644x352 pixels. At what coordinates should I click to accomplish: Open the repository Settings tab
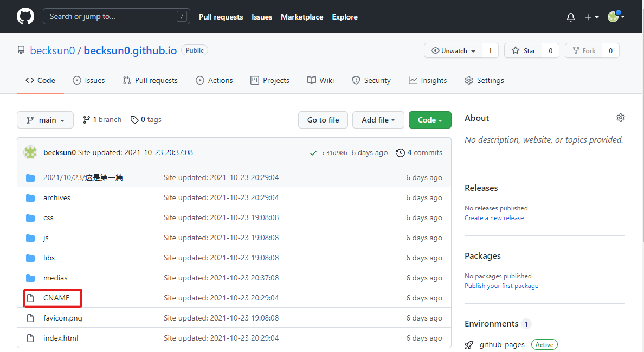[484, 80]
